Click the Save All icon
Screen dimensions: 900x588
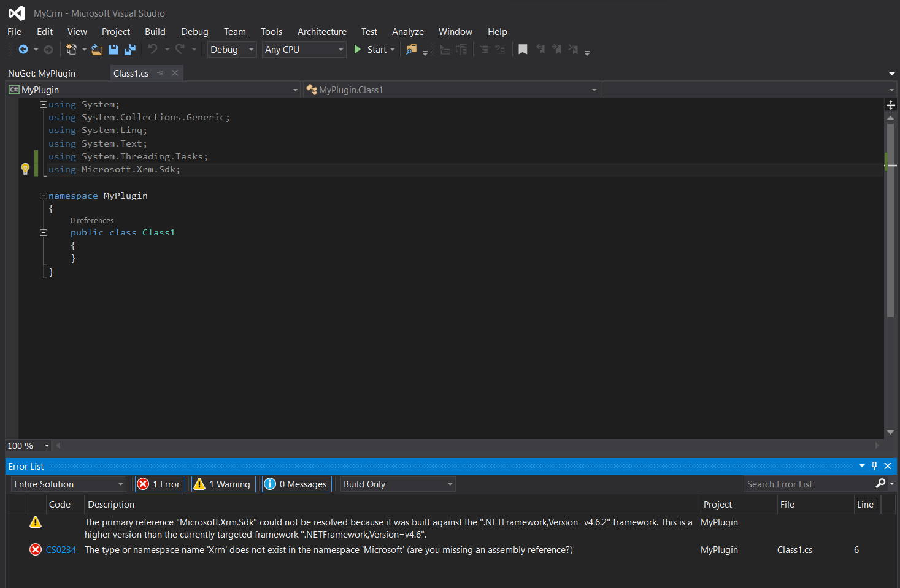point(130,50)
